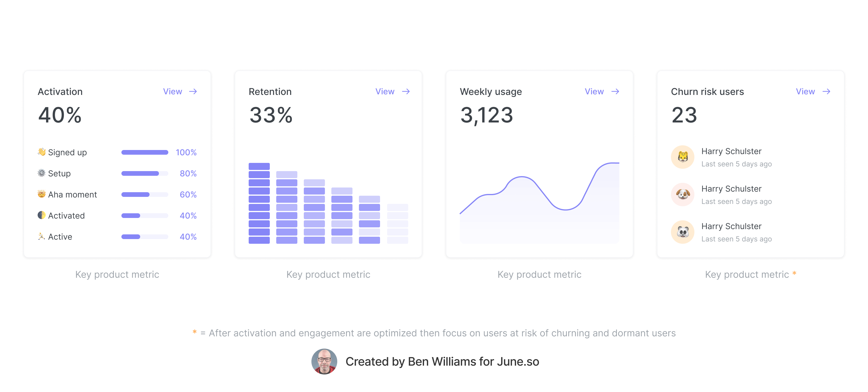
Task: Click the Weekly usage line chart
Action: point(539,202)
